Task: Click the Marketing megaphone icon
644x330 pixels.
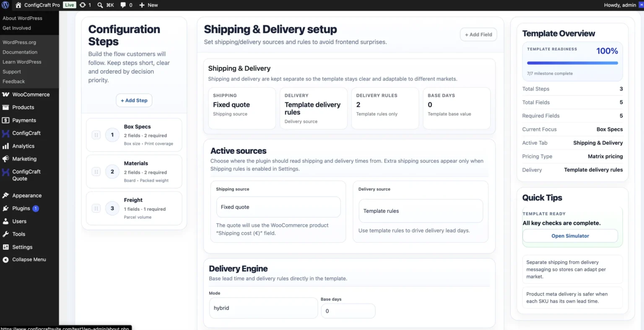Action: (x=6, y=159)
